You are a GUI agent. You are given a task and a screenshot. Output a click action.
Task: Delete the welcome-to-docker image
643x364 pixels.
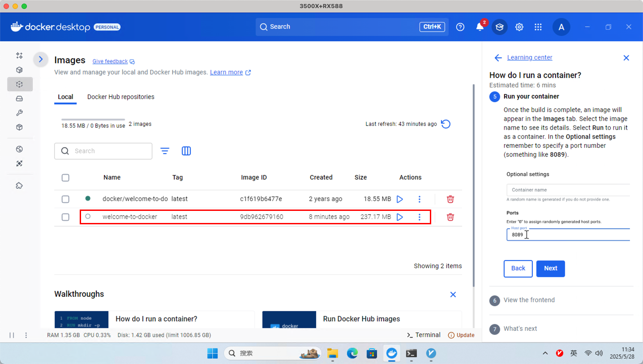pyautogui.click(x=450, y=217)
